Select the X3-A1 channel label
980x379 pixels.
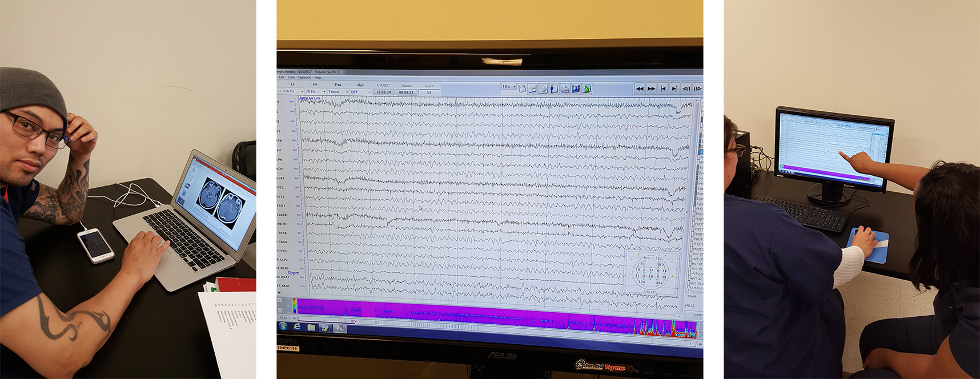285,277
